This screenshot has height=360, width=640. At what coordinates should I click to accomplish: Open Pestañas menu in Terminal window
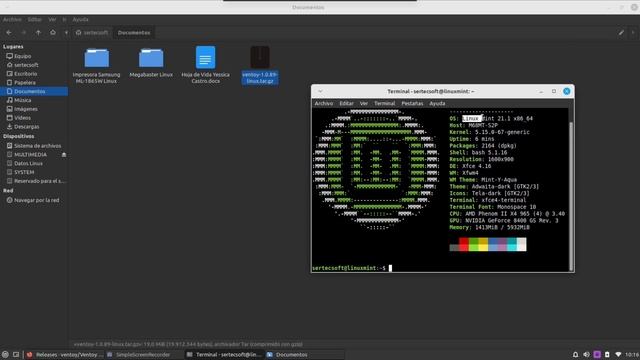click(412, 104)
